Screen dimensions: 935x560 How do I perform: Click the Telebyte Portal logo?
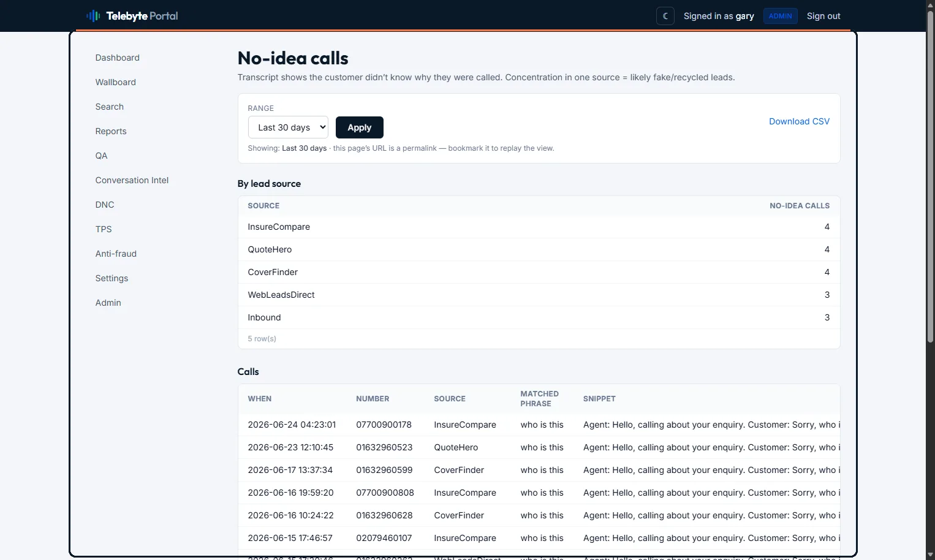[132, 16]
